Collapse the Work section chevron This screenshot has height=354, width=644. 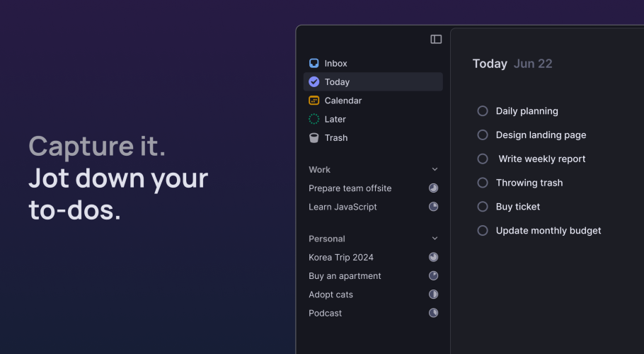(435, 169)
